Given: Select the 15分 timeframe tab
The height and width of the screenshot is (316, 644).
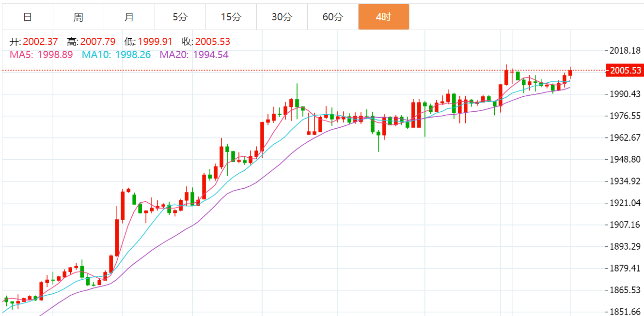Looking at the screenshot, I should coord(231,17).
